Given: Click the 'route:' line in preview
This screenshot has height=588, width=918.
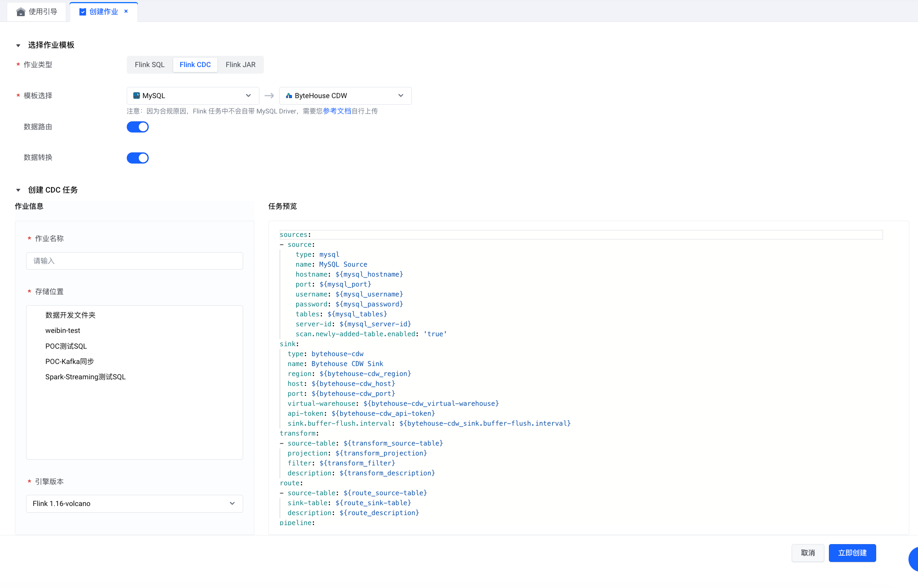Looking at the screenshot, I should point(291,483).
